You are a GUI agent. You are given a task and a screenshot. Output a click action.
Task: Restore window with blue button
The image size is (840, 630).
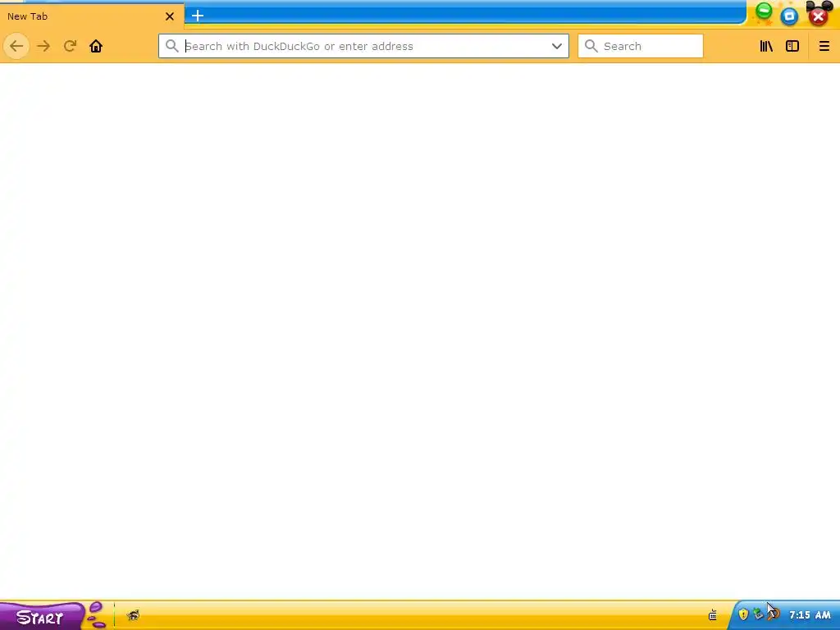click(x=789, y=16)
